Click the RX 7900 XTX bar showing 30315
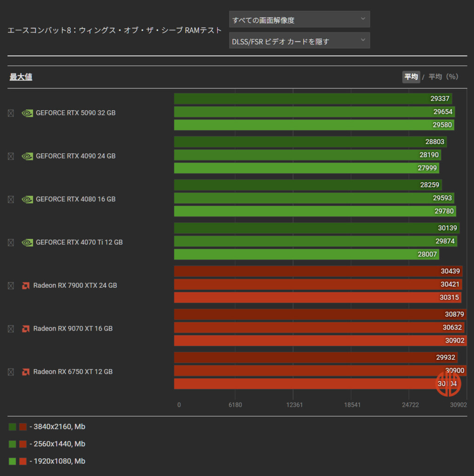The height and width of the screenshot is (476, 474). [318, 297]
